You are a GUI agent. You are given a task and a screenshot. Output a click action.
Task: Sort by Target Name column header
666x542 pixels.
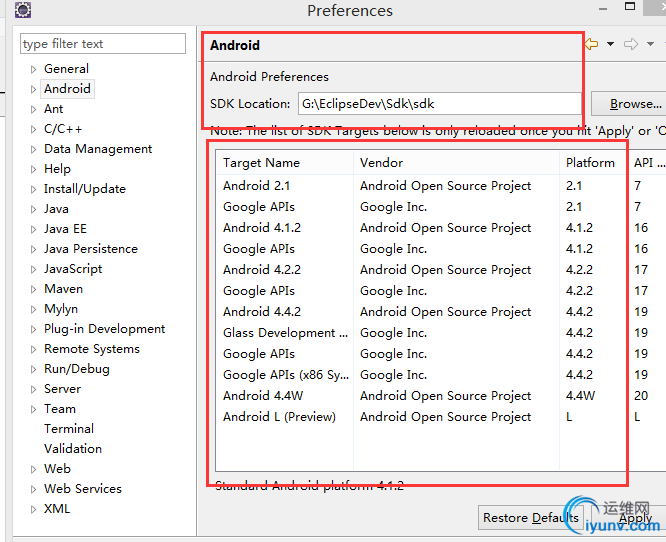285,163
